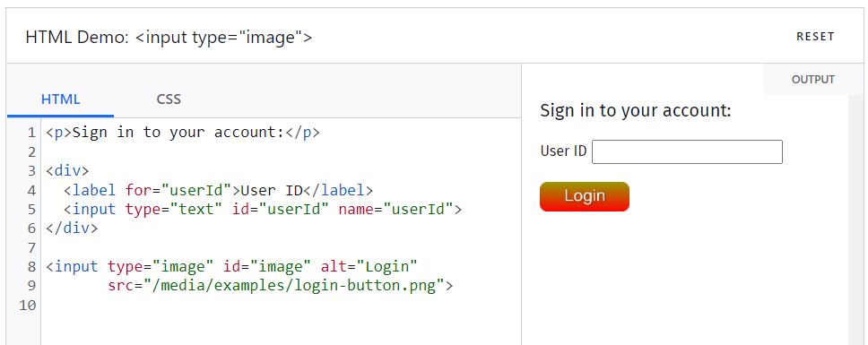Click the HTML Demo title text
The image size is (868, 345).
[169, 37]
